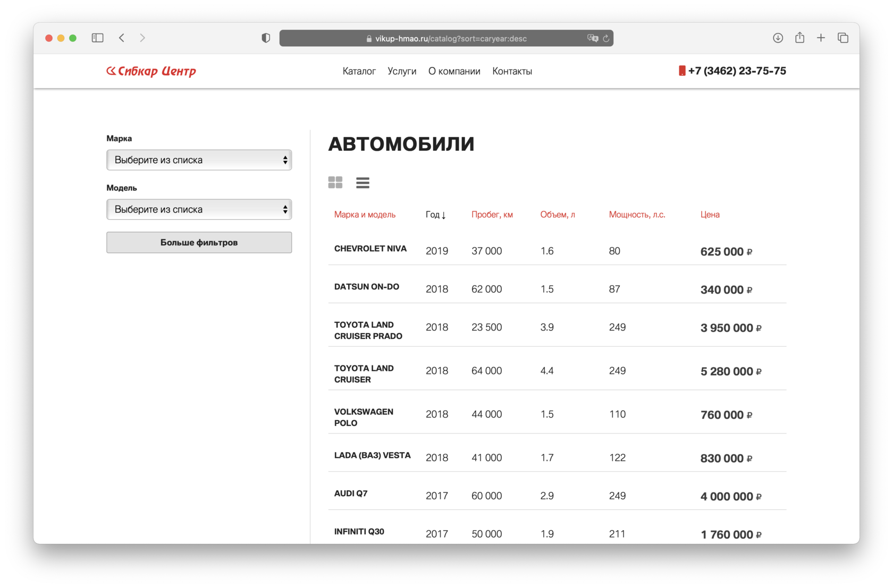Click the red phone icon beside number
Screen dimensions: 893x588
682,71
